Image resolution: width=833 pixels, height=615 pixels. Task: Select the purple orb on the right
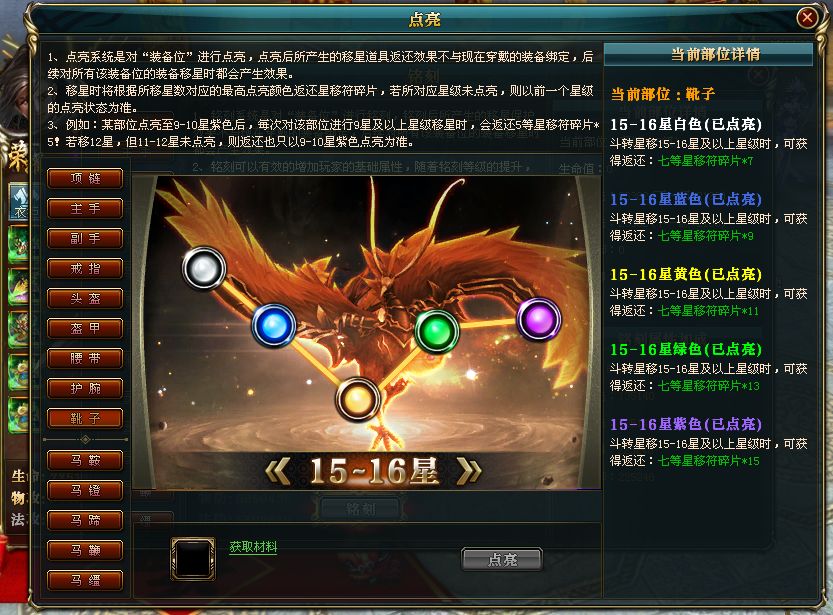(x=539, y=319)
